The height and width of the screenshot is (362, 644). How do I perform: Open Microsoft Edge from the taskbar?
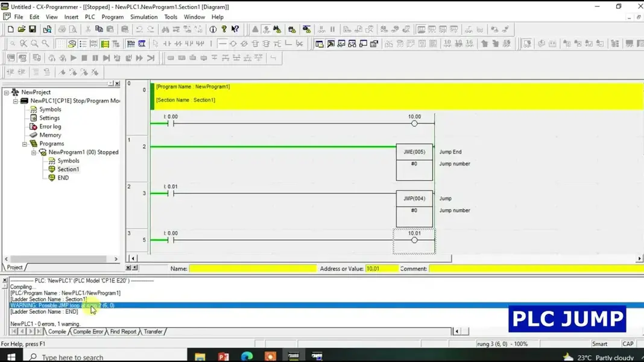247,357
